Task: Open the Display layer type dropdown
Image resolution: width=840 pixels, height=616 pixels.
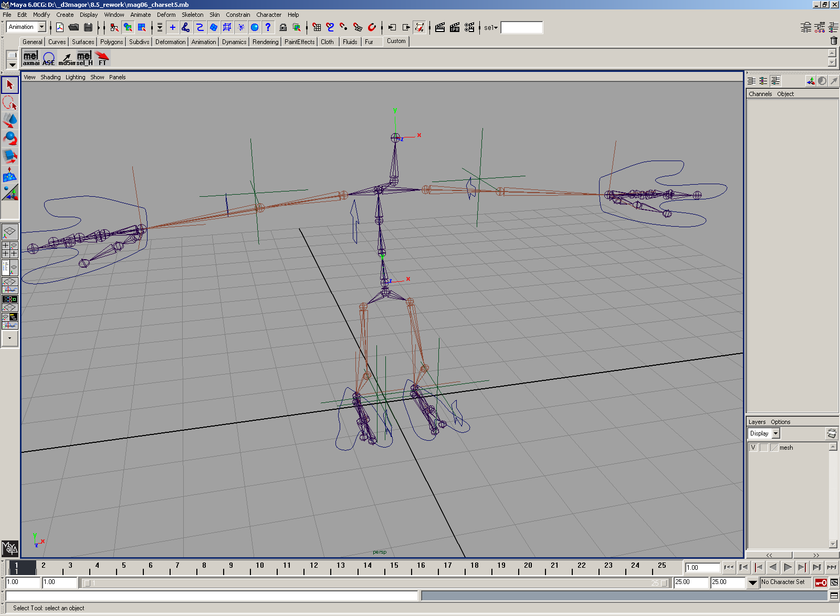Action: (776, 433)
